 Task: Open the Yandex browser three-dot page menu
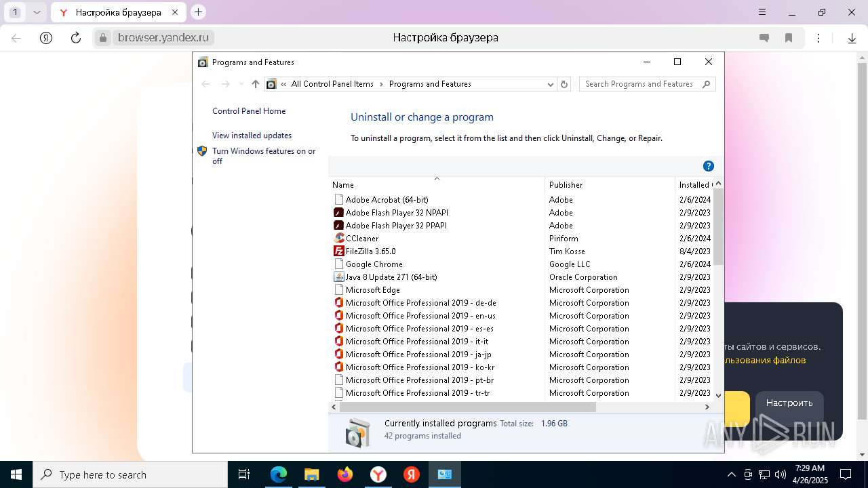pyautogui.click(x=818, y=38)
